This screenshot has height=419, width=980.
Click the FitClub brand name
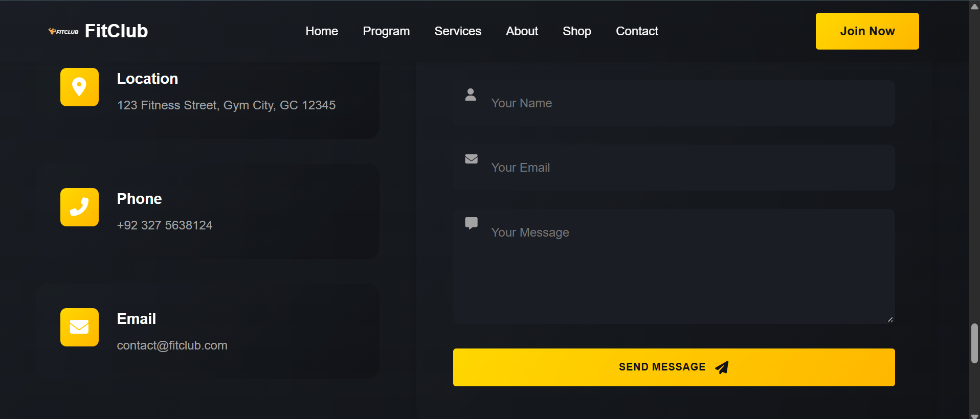(x=116, y=31)
